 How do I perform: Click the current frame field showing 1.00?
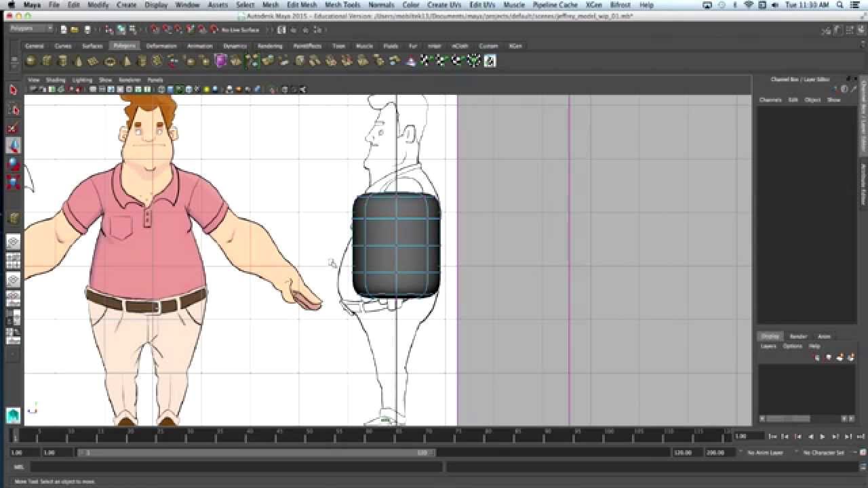749,436
